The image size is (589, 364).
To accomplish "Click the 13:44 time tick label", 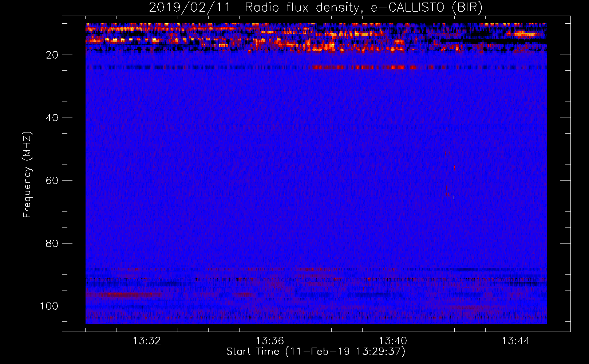I will click(x=516, y=341).
